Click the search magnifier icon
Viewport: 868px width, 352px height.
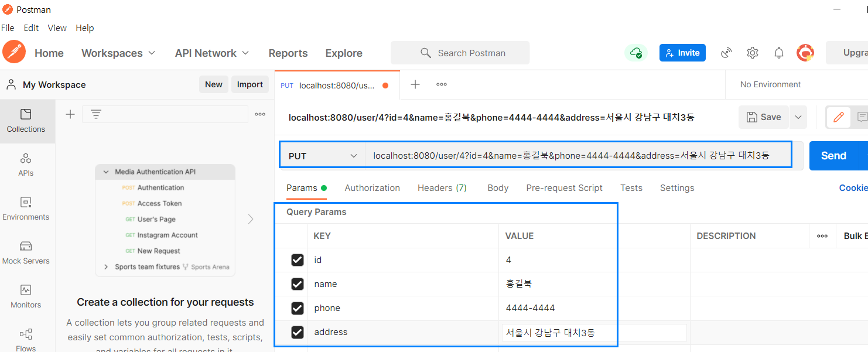click(x=426, y=53)
